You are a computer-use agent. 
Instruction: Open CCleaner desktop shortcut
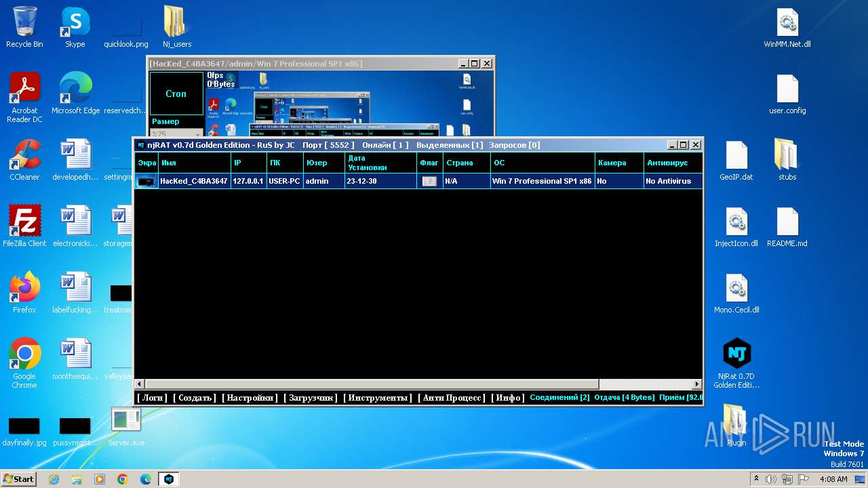pos(24,160)
